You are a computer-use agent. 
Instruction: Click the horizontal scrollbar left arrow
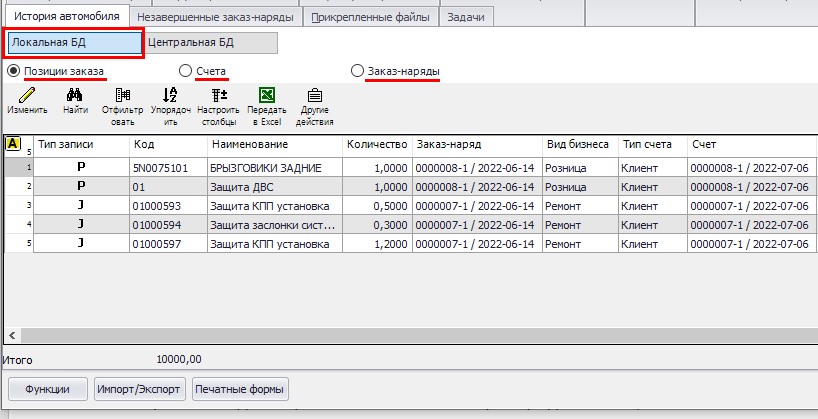pyautogui.click(x=10, y=335)
